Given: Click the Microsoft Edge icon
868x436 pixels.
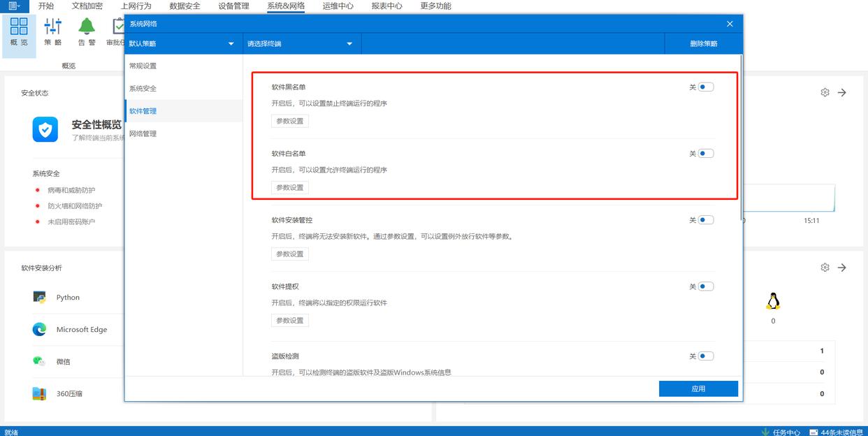Looking at the screenshot, I should point(39,329).
